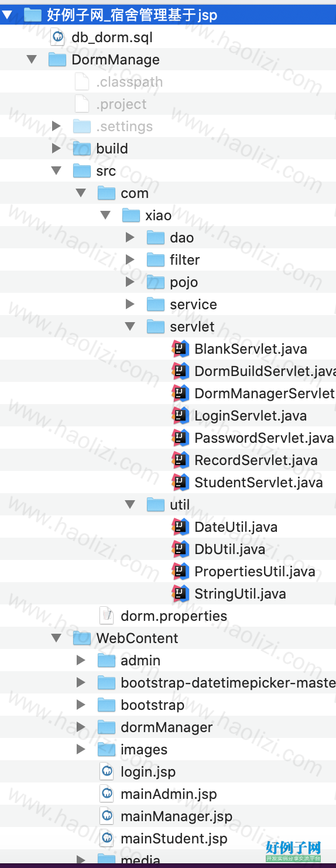Select the "StringUtil.java" file name

[240, 594]
